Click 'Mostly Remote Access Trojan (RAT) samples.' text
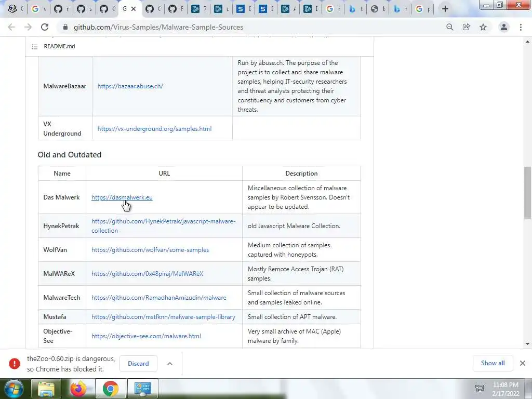532x399 pixels. 296,273
